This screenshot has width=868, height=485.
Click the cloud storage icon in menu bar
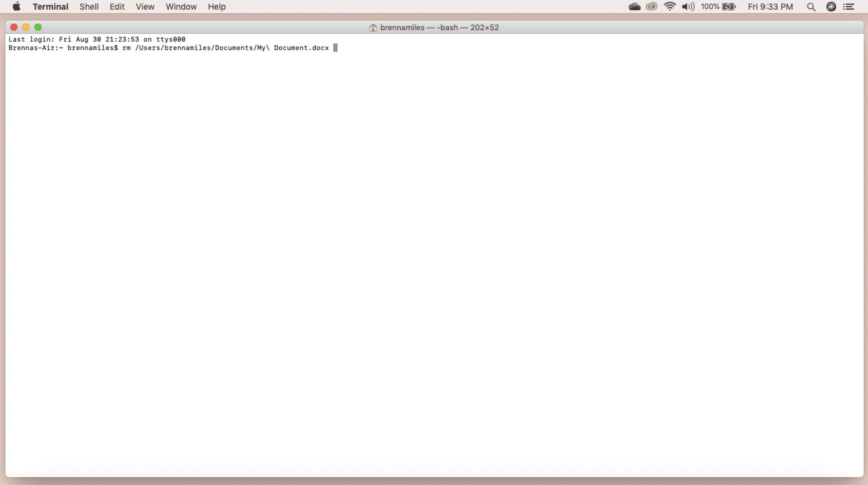pos(635,6)
